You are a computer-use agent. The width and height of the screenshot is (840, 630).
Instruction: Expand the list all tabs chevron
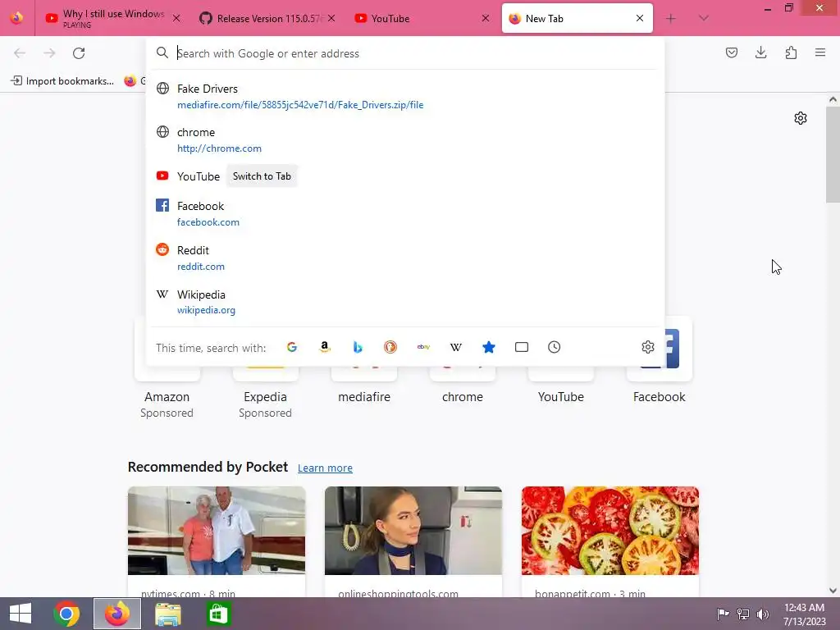(704, 18)
